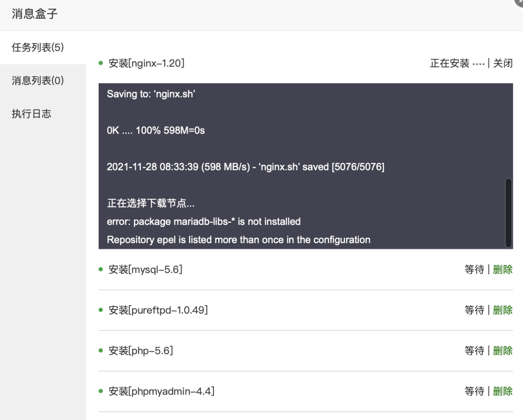Delete the php-5.6 install task

tap(503, 350)
